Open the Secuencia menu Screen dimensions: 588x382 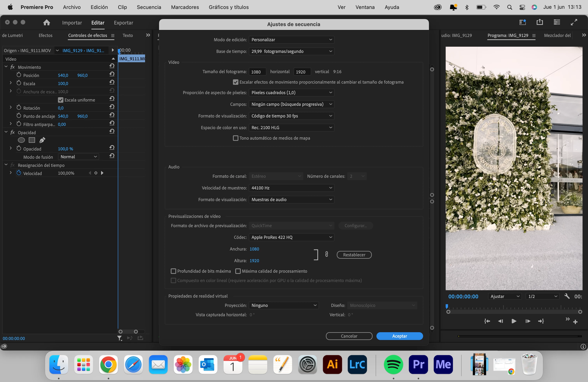(149, 7)
